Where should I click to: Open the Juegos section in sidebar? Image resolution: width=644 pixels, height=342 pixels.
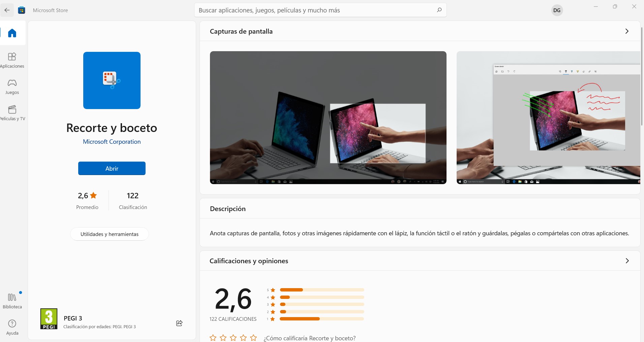tap(12, 87)
